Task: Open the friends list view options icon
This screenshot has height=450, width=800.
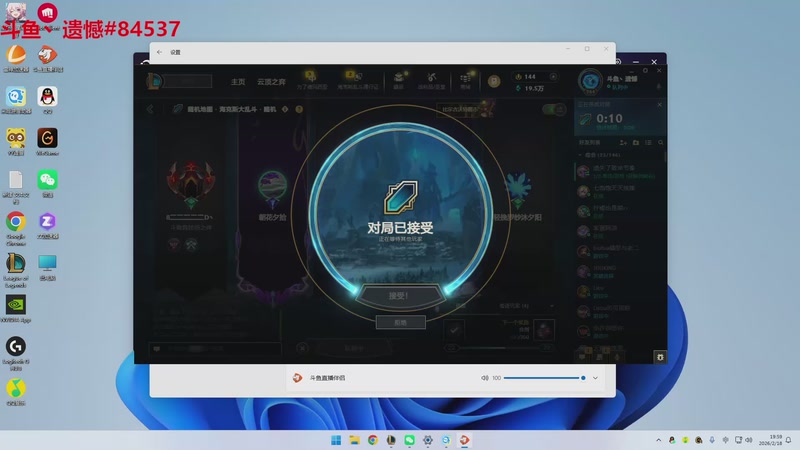Action: point(648,143)
